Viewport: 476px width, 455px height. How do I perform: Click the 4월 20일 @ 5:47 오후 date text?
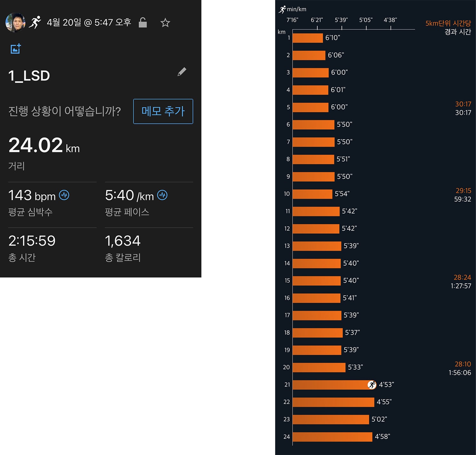click(89, 23)
